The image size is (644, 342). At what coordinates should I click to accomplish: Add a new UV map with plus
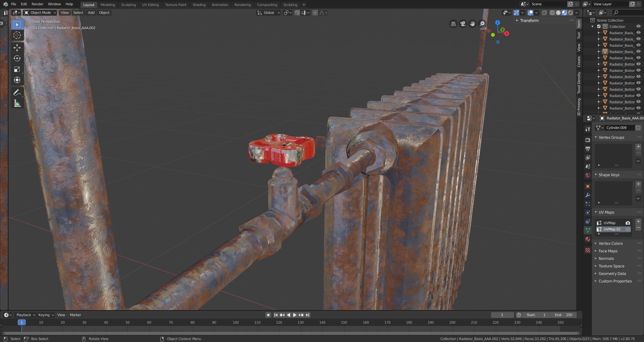[x=638, y=221]
